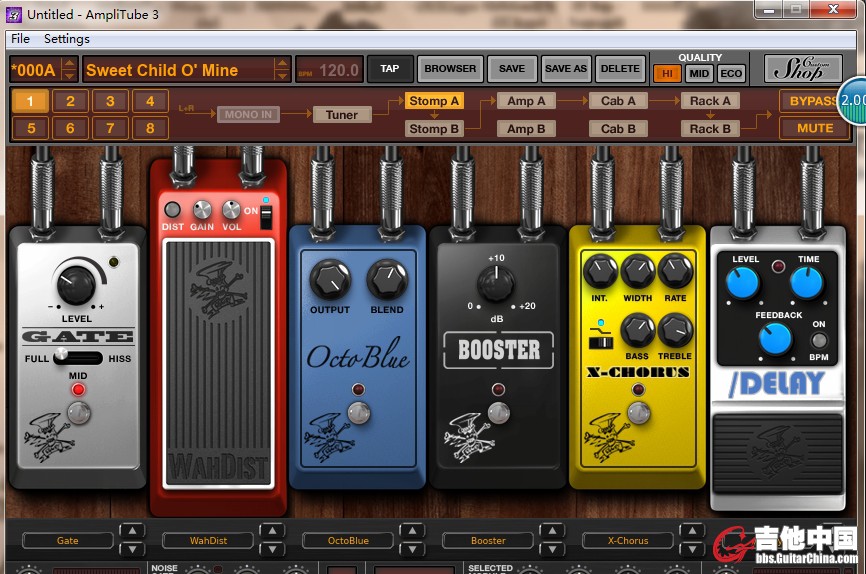
Task: Click the WahDist GAIN knob
Action: [x=202, y=210]
